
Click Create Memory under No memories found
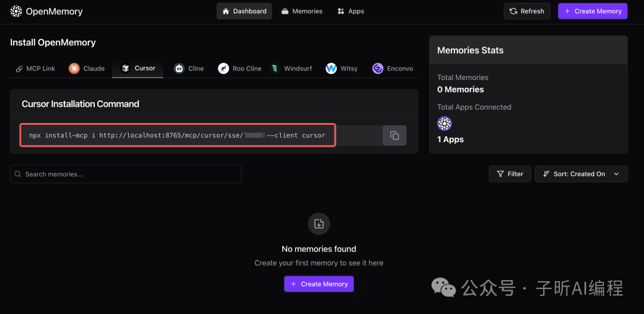pyautogui.click(x=319, y=284)
